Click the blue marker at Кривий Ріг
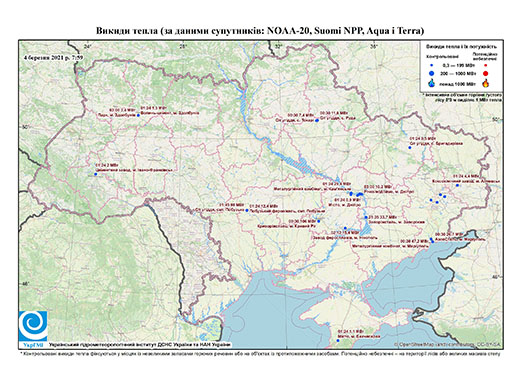The width and height of the screenshot is (520, 368). pyautogui.click(x=319, y=221)
